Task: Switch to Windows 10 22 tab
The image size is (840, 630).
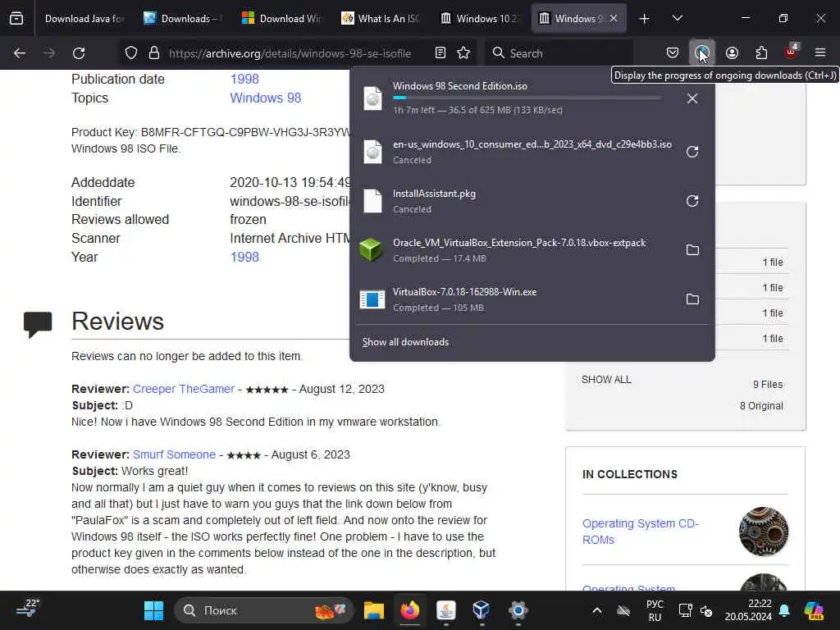Action: pyautogui.click(x=479, y=19)
